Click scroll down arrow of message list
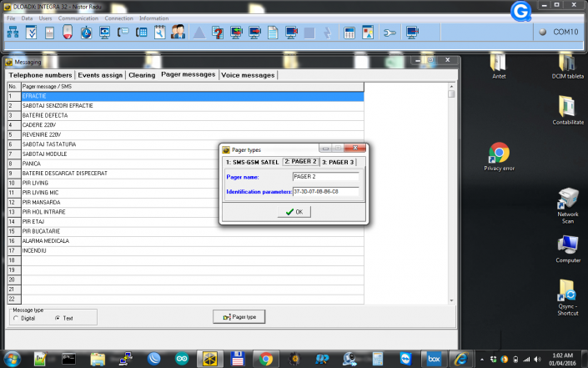The height and width of the screenshot is (368, 588). 451,300
